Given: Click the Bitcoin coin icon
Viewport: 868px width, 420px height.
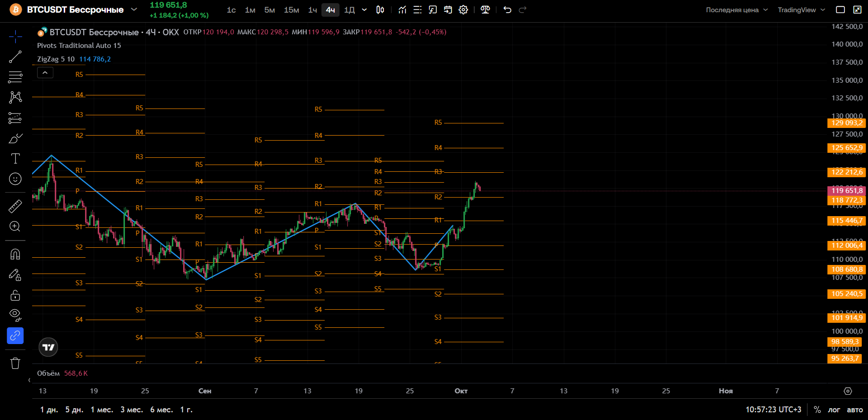Looking at the screenshot, I should pyautogui.click(x=16, y=9).
